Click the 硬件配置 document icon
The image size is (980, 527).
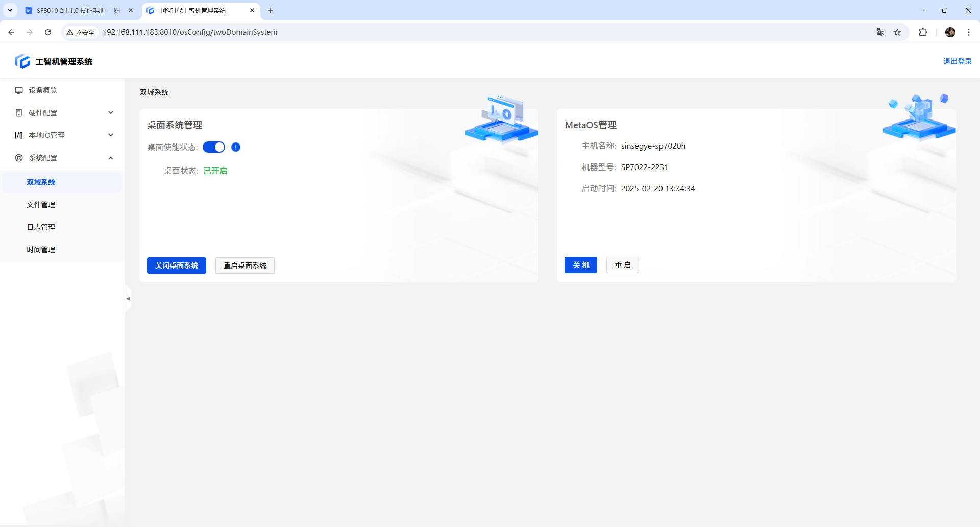[x=19, y=113]
